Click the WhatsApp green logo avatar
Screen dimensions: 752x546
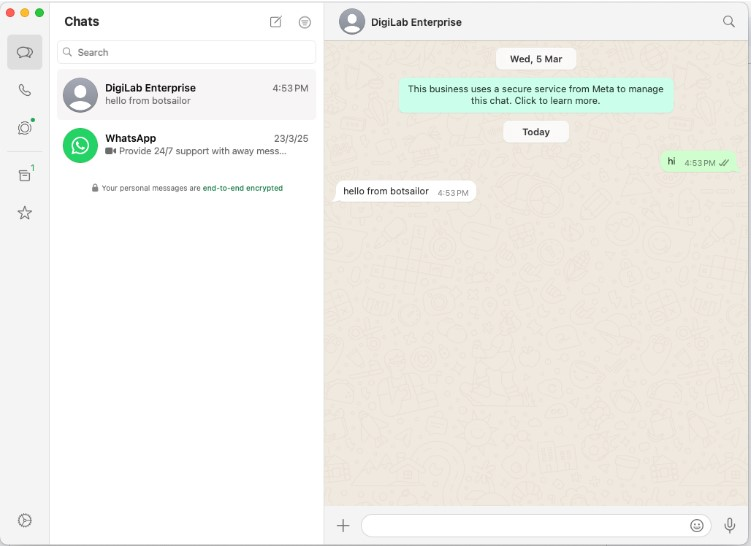(x=80, y=145)
